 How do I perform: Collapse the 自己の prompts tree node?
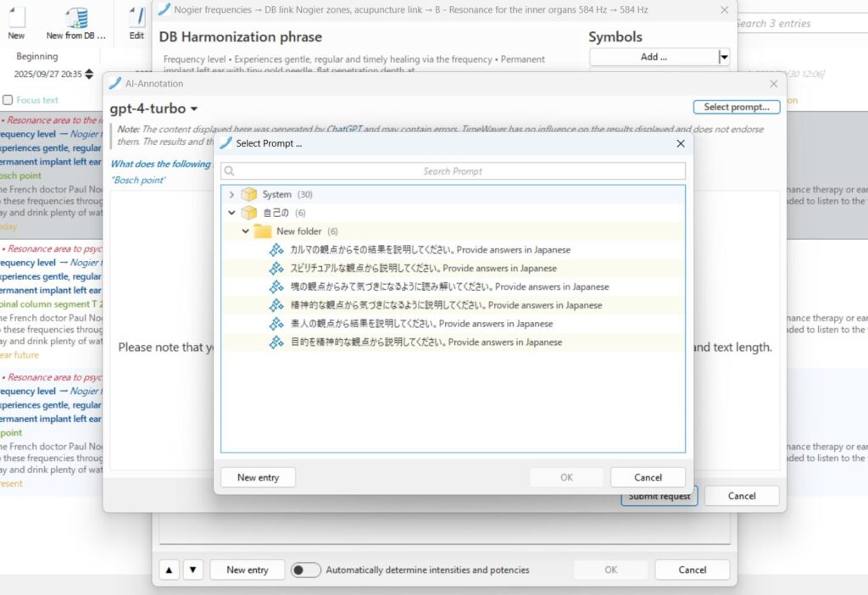231,213
